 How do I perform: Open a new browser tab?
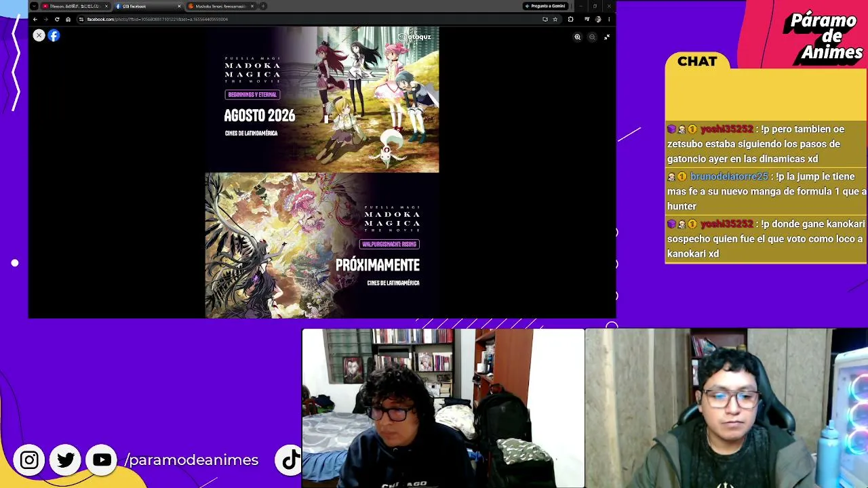(263, 6)
